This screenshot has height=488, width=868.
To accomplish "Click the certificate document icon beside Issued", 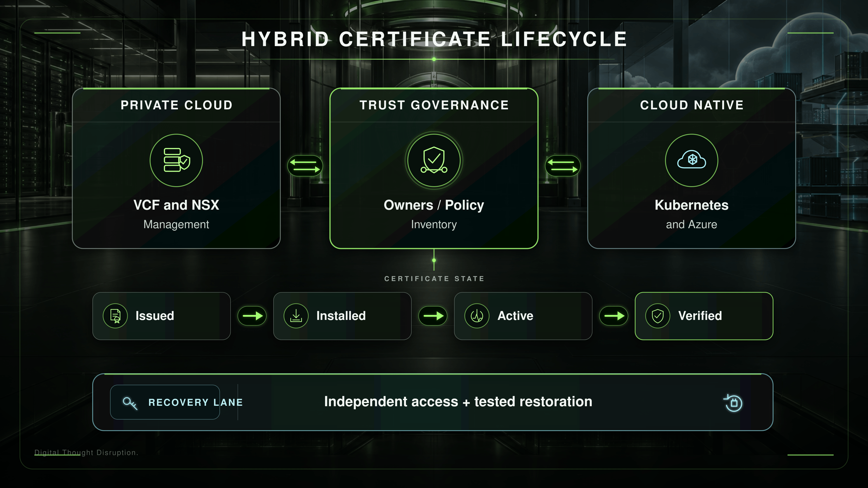I will pos(115,316).
